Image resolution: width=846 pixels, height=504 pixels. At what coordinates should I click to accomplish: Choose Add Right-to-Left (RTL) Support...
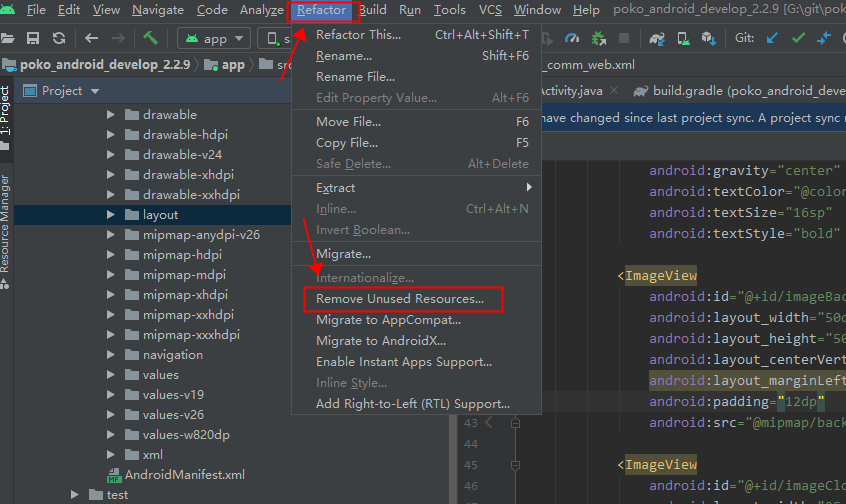point(417,404)
